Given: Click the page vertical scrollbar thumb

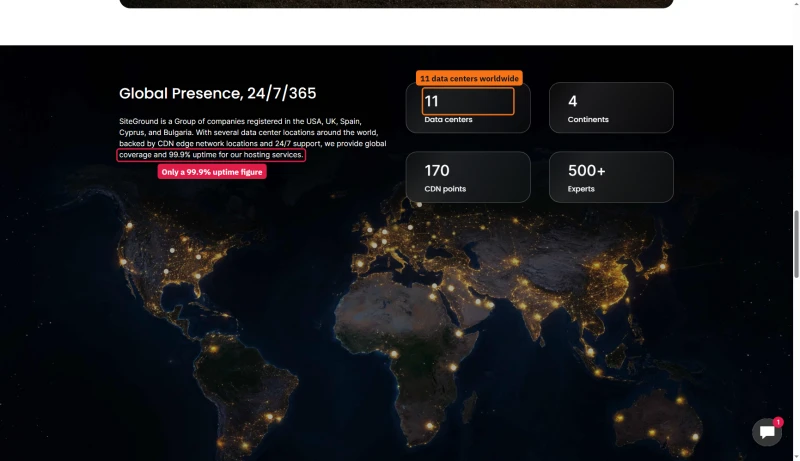Looking at the screenshot, I should click(796, 244).
